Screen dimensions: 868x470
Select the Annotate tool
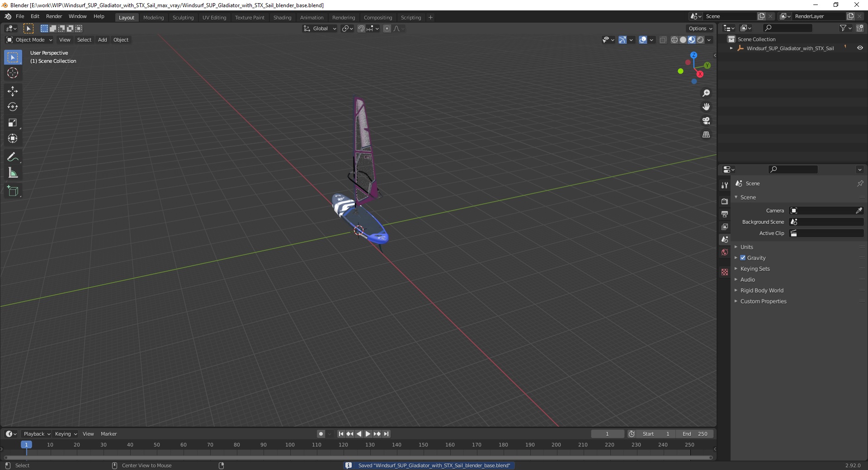(x=13, y=157)
